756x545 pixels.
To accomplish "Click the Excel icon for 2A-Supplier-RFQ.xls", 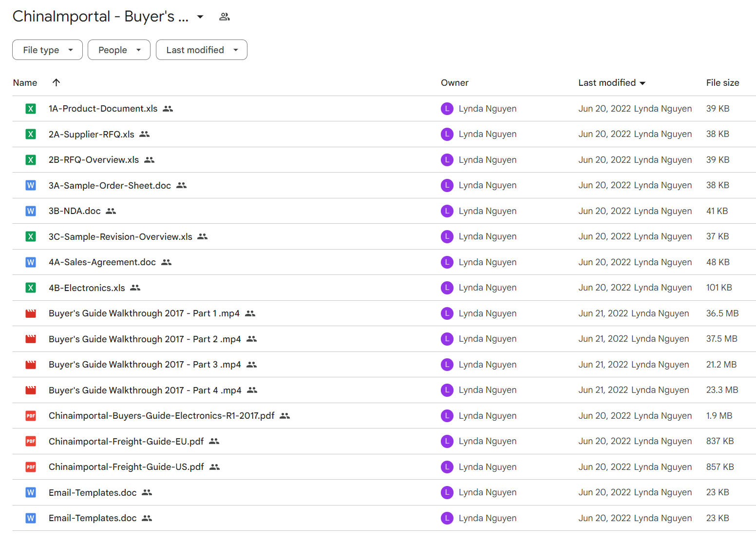I will pyautogui.click(x=31, y=134).
